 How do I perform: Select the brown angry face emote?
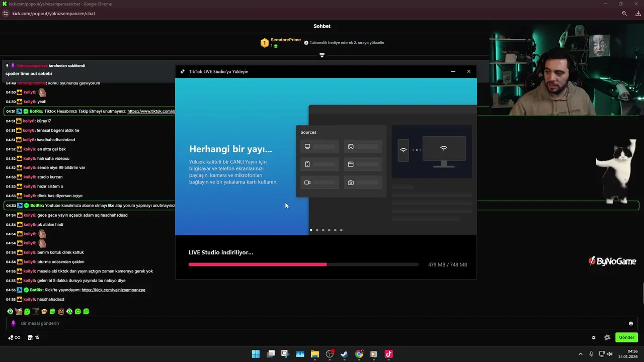(x=61, y=311)
